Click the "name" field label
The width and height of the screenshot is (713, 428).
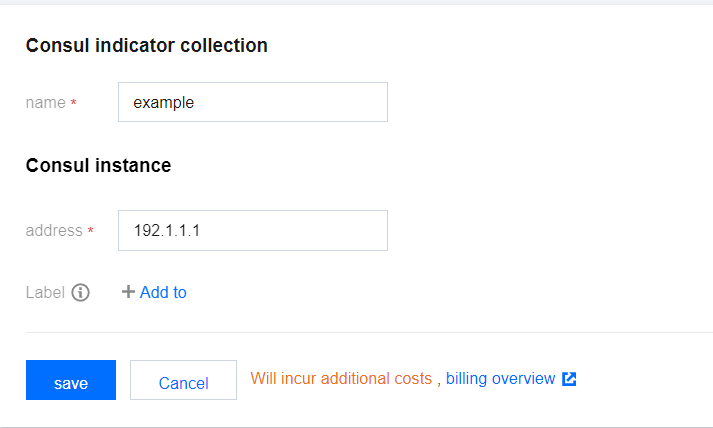(45, 103)
